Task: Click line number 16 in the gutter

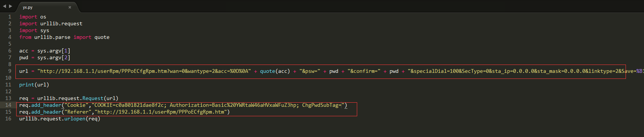Action: point(8,119)
